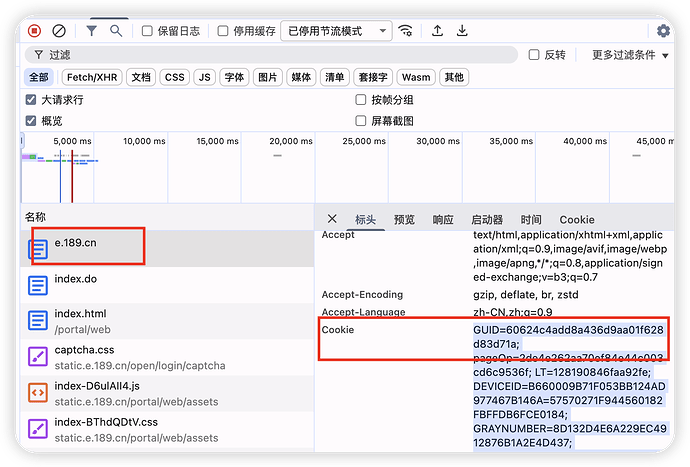
Task: Click document icon for e.189.cn
Action: pyautogui.click(x=38, y=250)
